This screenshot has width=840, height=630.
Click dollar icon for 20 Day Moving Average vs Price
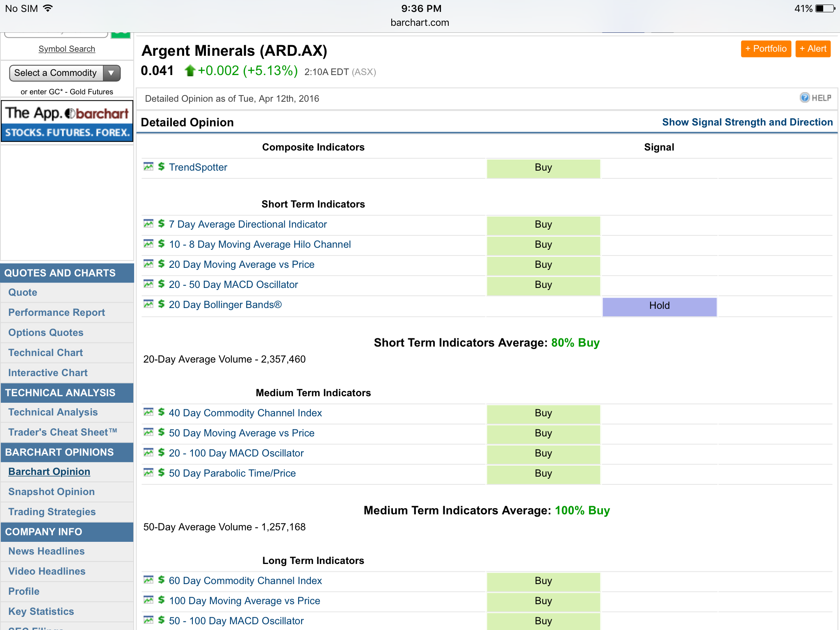pyautogui.click(x=161, y=264)
